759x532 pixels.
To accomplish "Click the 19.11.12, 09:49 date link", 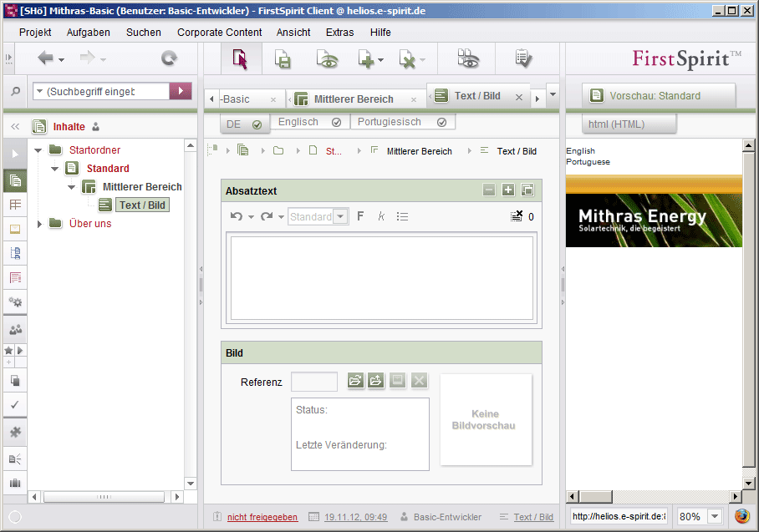I will tap(356, 517).
